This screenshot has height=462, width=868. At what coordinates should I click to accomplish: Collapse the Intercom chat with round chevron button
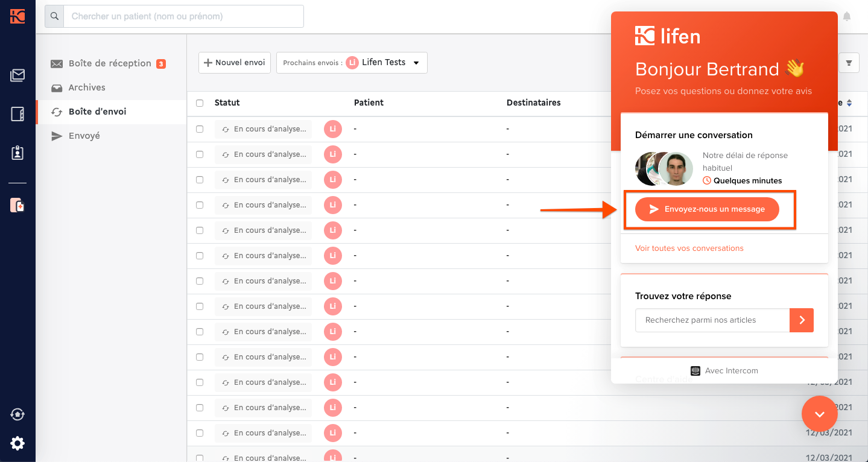[x=819, y=414]
